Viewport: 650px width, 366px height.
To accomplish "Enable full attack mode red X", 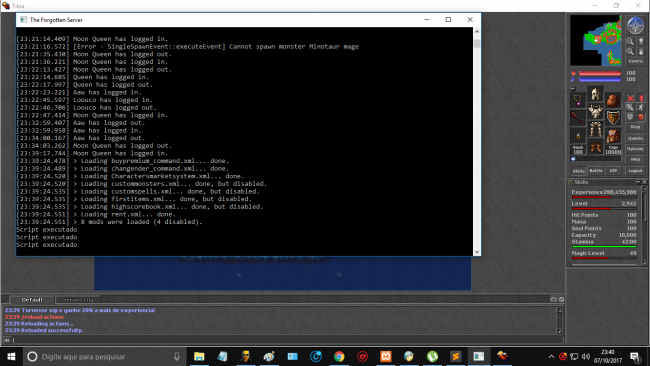I will (630, 98).
